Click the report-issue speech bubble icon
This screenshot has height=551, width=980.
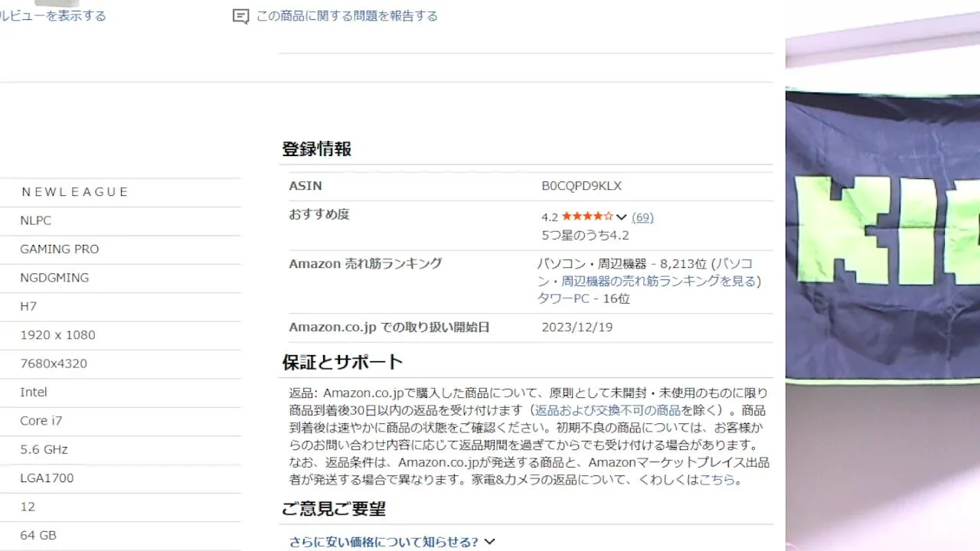[x=240, y=16]
